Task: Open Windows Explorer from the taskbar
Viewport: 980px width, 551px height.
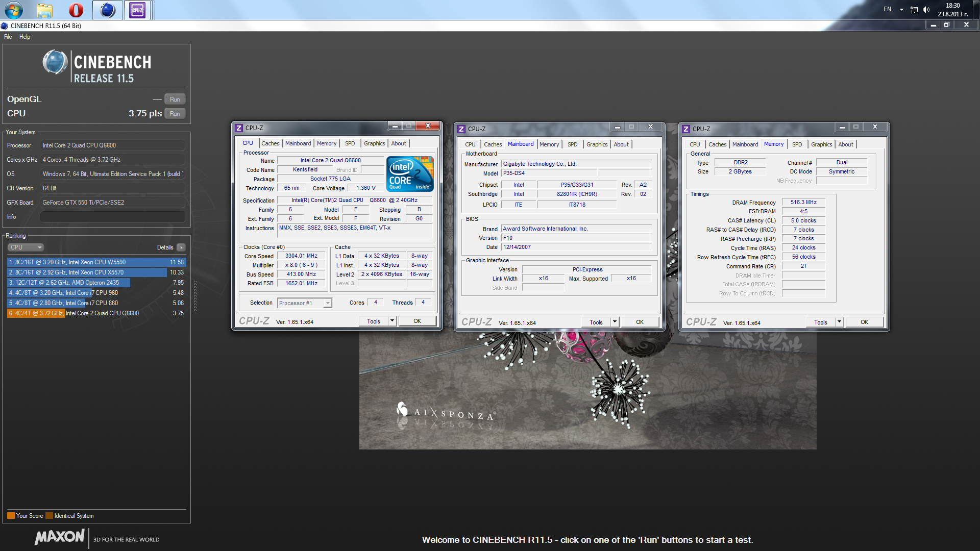Action: coord(45,10)
